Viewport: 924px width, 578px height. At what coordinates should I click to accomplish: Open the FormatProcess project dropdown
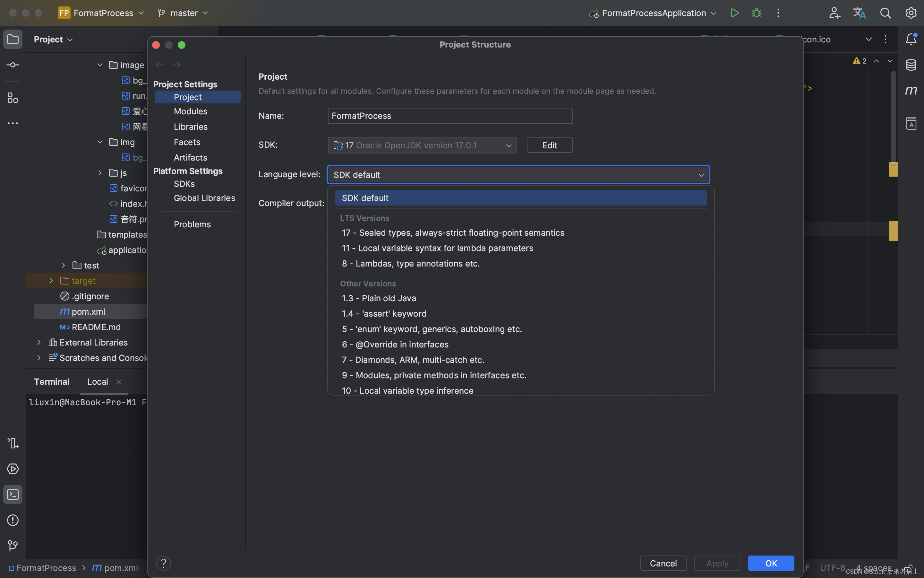pyautogui.click(x=102, y=13)
